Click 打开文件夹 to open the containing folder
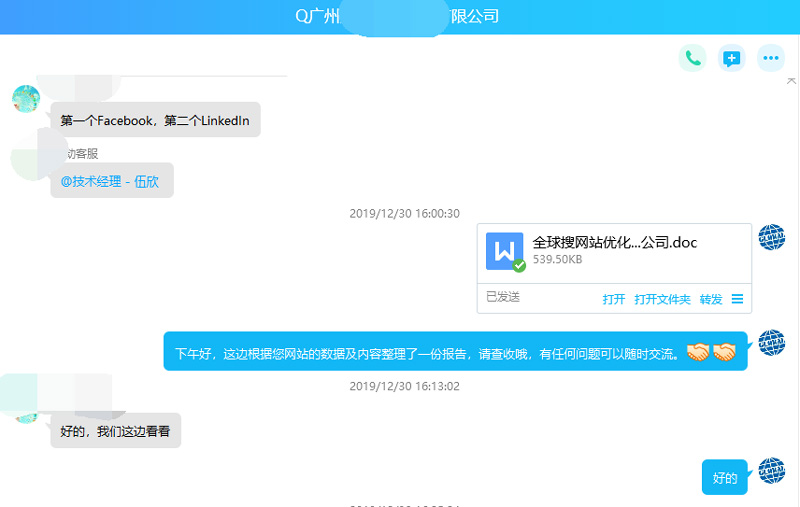The height and width of the screenshot is (507, 800). pos(662,299)
